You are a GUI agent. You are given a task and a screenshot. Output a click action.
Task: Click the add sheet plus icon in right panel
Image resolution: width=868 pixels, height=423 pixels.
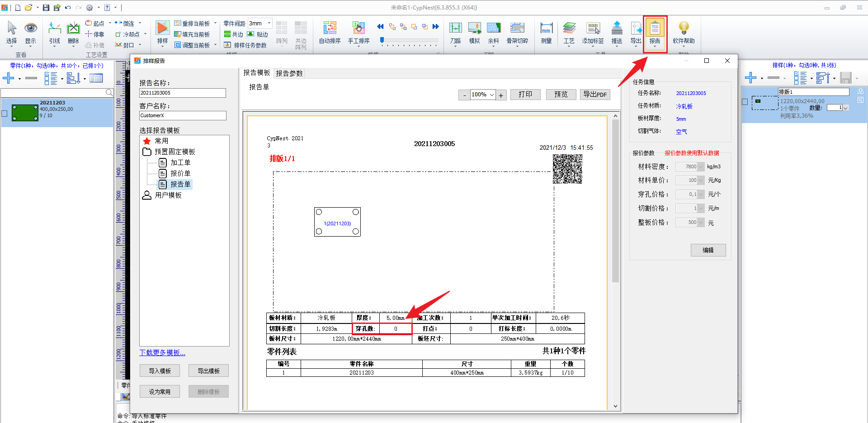[750, 78]
